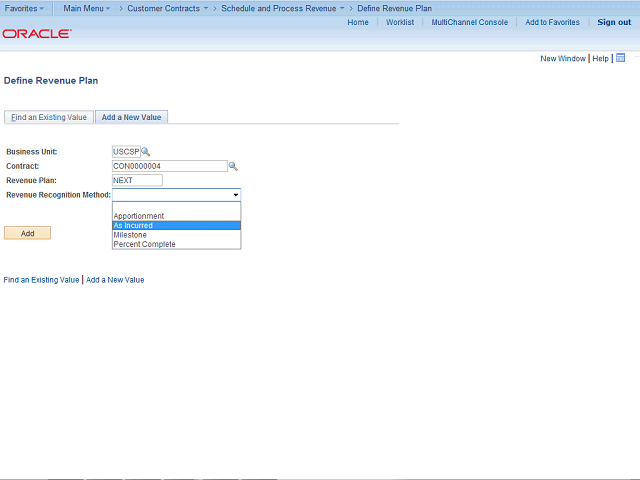Screen dimensions: 640x480
Task: Open Business Unit lookup magnifier
Action: click(146, 152)
